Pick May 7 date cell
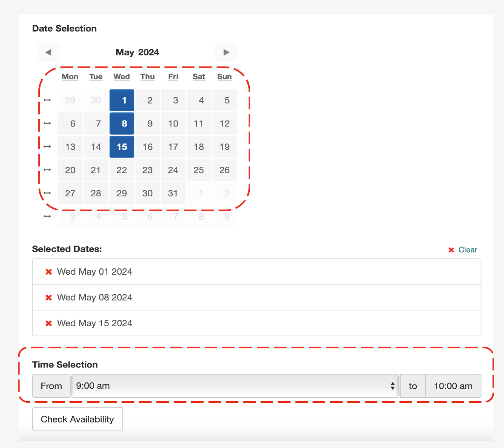 point(96,123)
